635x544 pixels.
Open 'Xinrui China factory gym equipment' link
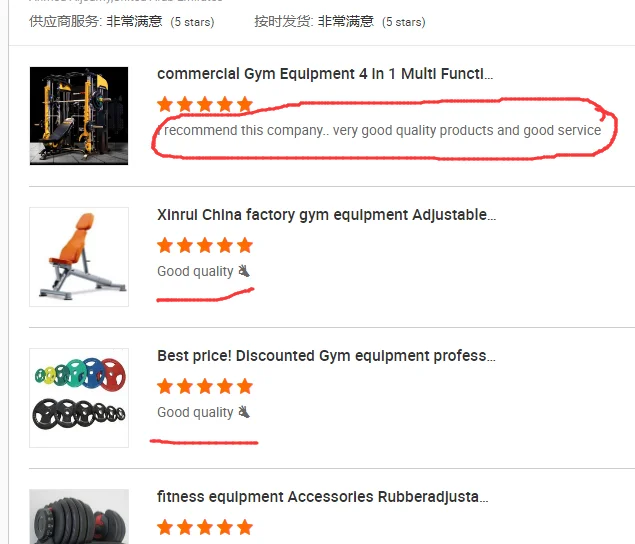pyautogui.click(x=326, y=215)
